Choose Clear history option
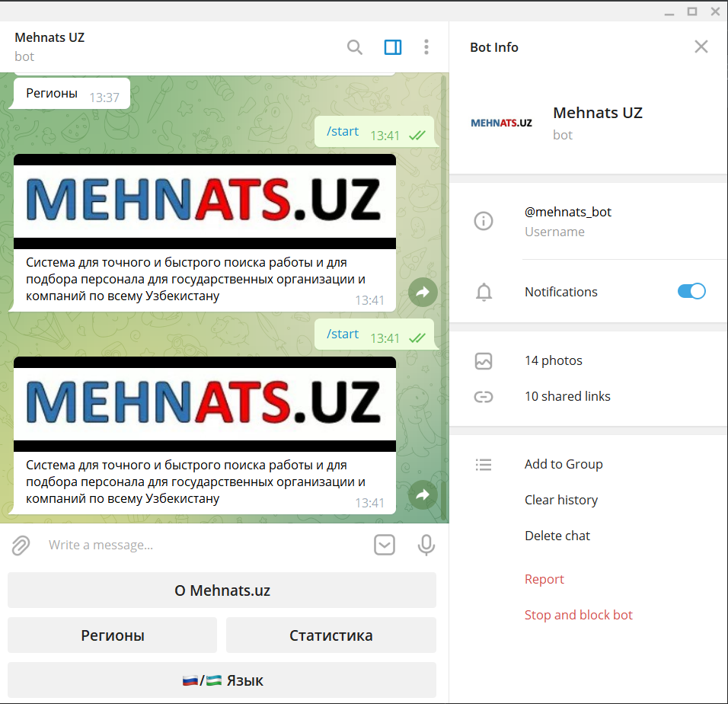This screenshot has height=704, width=728. 561,500
